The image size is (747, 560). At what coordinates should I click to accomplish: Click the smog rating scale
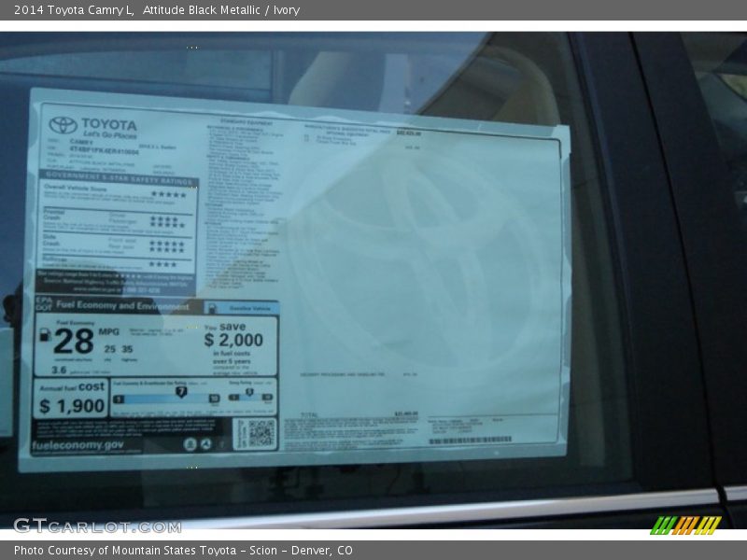250,396
